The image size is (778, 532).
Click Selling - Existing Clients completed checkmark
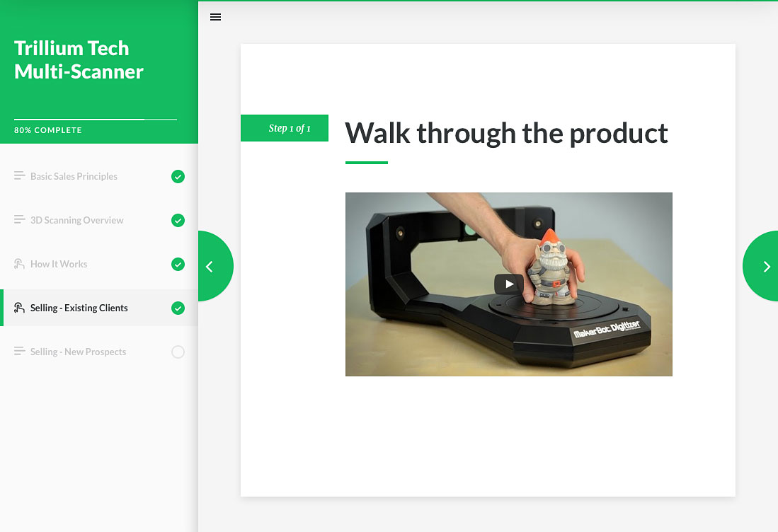click(178, 308)
